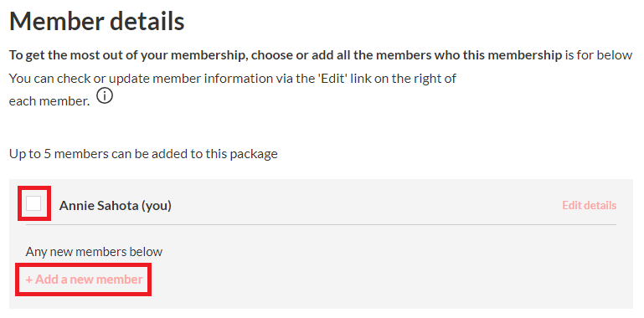Click the plus sign before Add a new member

29,280
